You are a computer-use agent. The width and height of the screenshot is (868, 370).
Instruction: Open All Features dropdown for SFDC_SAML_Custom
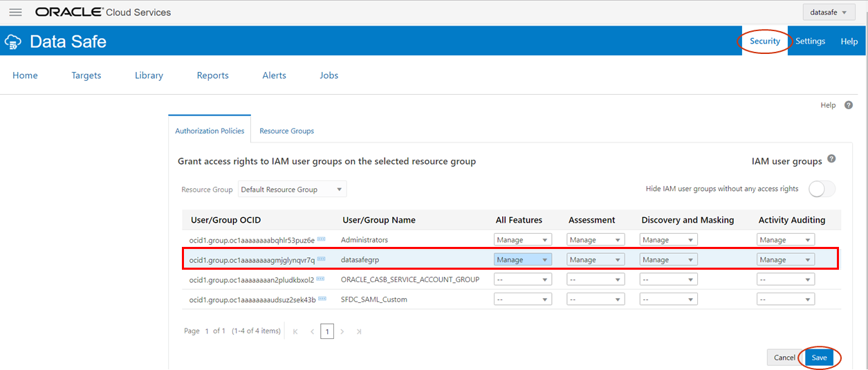[523, 300]
